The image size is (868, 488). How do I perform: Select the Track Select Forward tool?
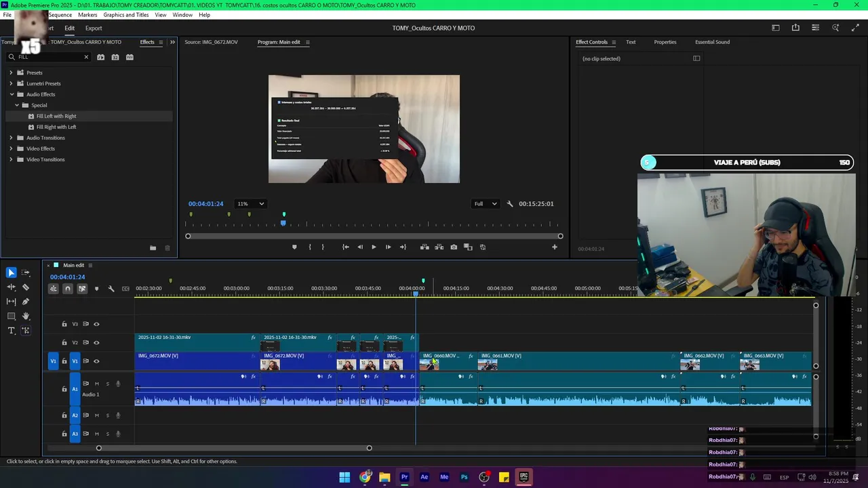pos(26,272)
